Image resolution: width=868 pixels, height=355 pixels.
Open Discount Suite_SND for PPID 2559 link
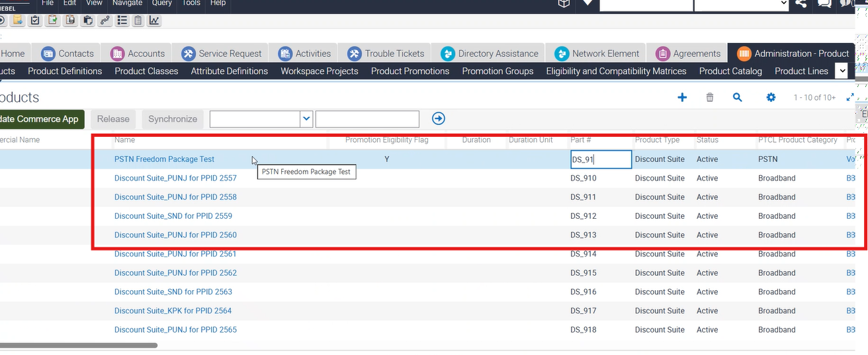pyautogui.click(x=173, y=216)
